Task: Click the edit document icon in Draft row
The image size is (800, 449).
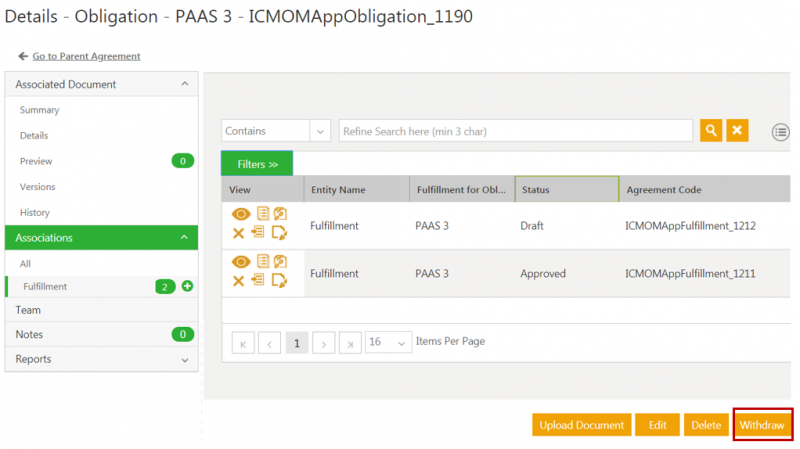Action: (279, 233)
